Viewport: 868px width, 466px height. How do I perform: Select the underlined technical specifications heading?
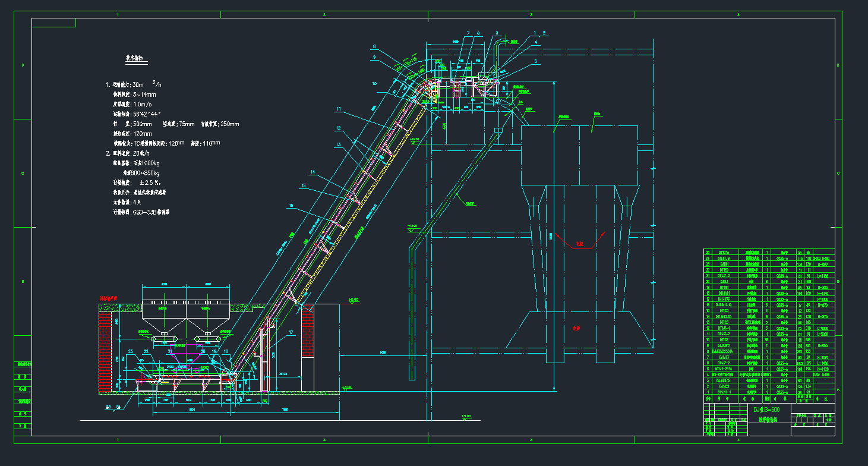tap(137, 58)
